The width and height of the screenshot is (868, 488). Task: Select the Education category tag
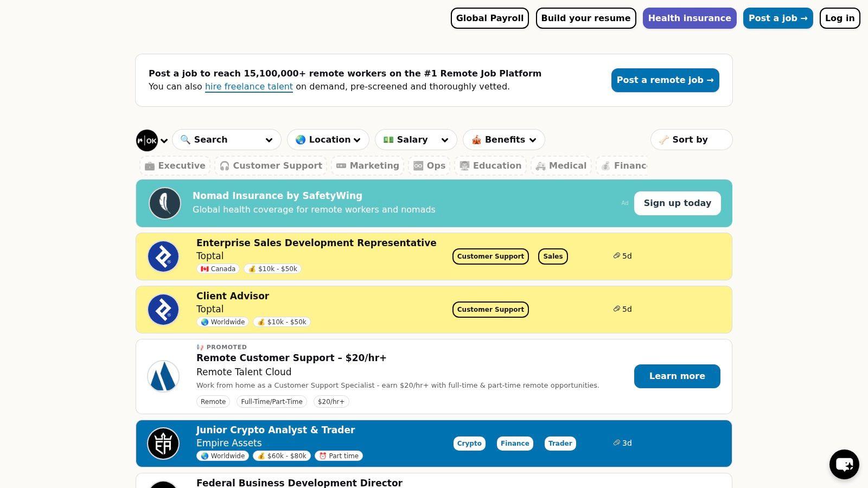coord(490,166)
